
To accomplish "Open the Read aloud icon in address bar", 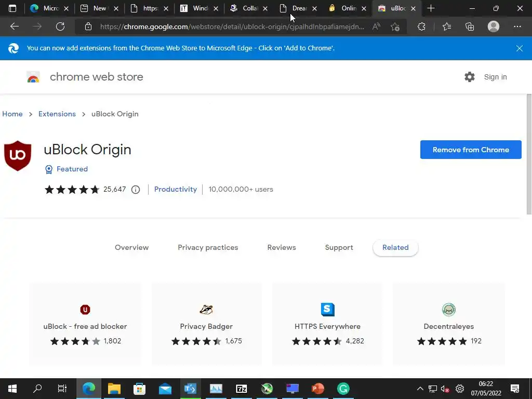I will [x=376, y=26].
